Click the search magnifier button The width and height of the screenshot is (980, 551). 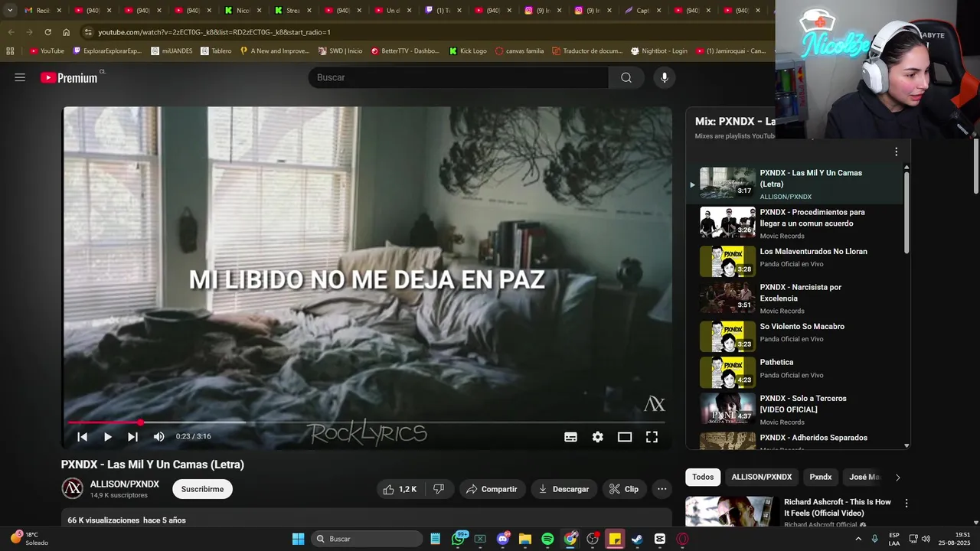[x=626, y=77]
